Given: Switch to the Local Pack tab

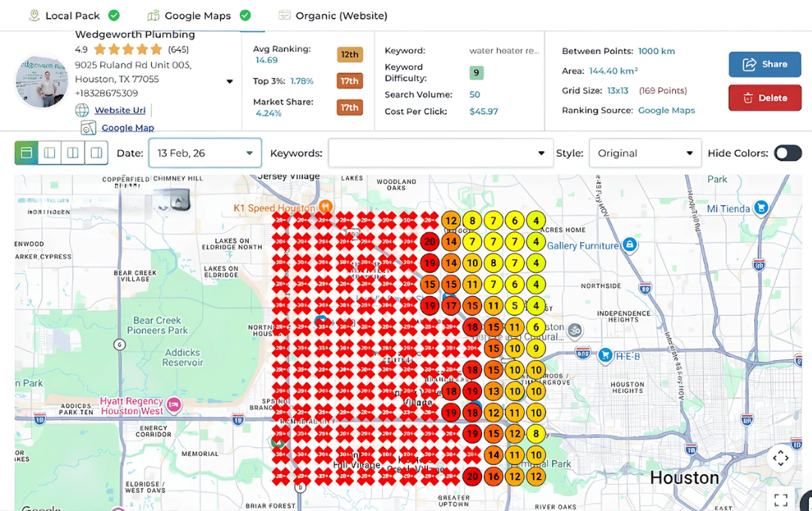Looking at the screenshot, I should pyautogui.click(x=74, y=16).
